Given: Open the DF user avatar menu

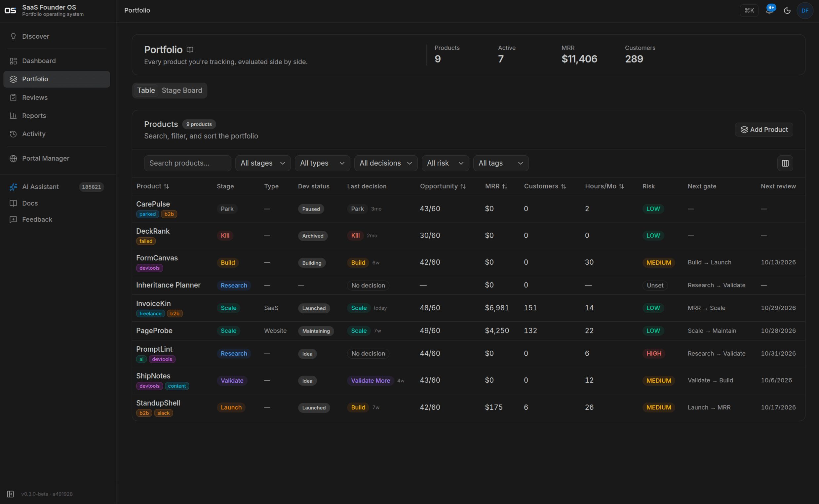Looking at the screenshot, I should point(805,11).
